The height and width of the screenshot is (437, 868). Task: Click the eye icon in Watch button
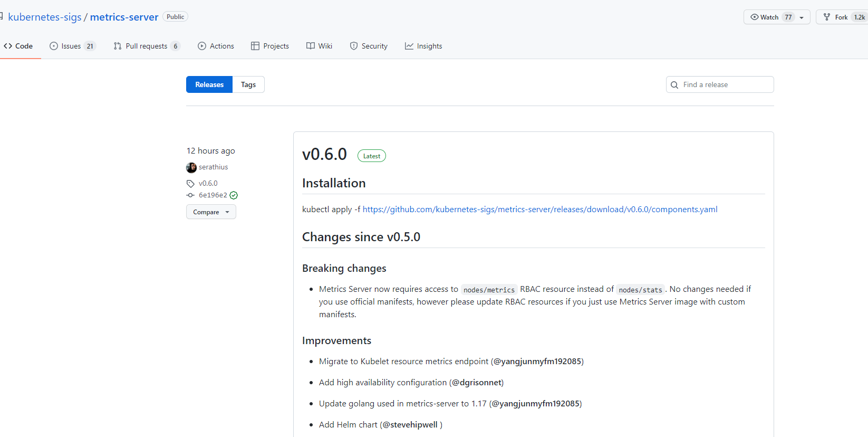tap(755, 17)
